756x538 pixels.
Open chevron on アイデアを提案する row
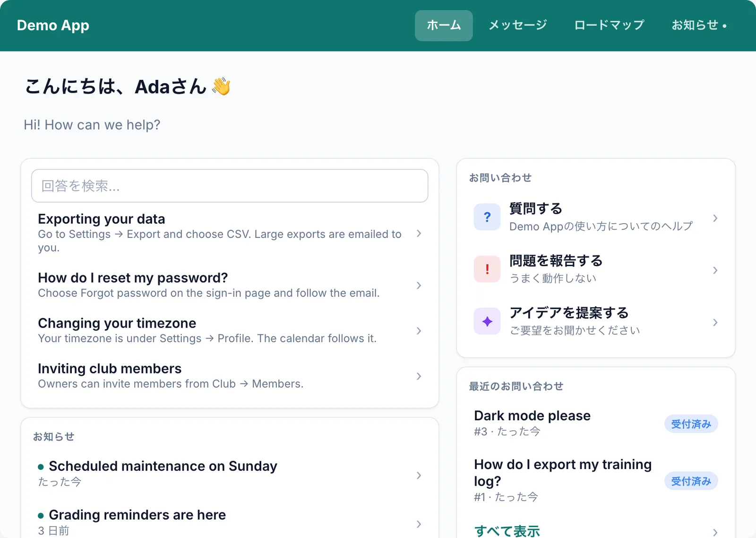715,322
